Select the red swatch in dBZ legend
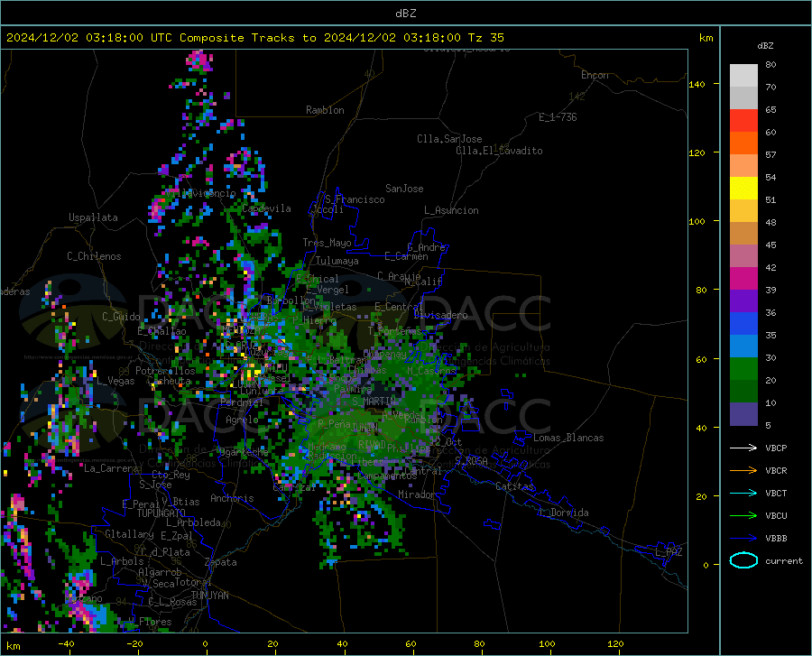812x656 pixels. pos(743,120)
